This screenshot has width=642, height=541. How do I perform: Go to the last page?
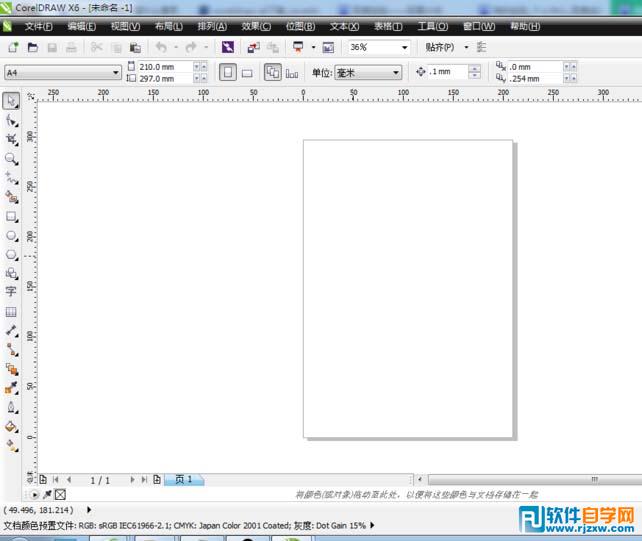(x=144, y=479)
